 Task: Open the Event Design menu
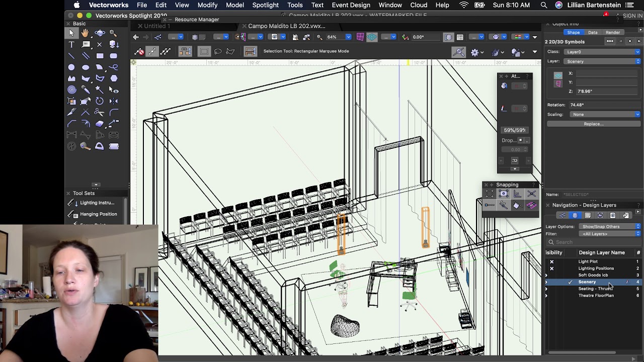click(x=351, y=5)
